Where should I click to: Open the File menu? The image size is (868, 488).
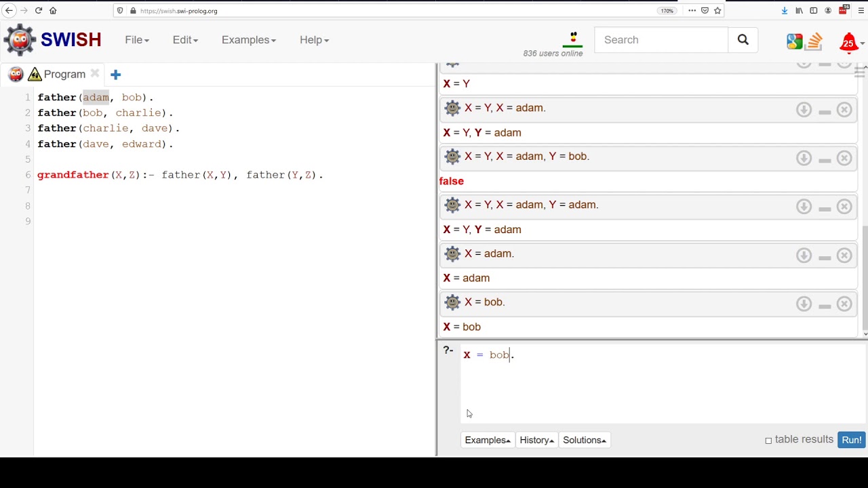(137, 40)
